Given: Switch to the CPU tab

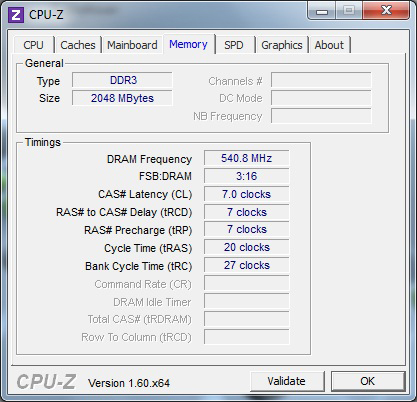Looking at the screenshot, I should [34, 45].
